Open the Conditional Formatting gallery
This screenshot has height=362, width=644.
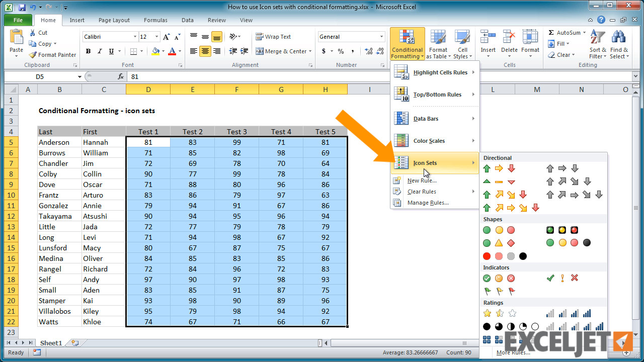(407, 44)
